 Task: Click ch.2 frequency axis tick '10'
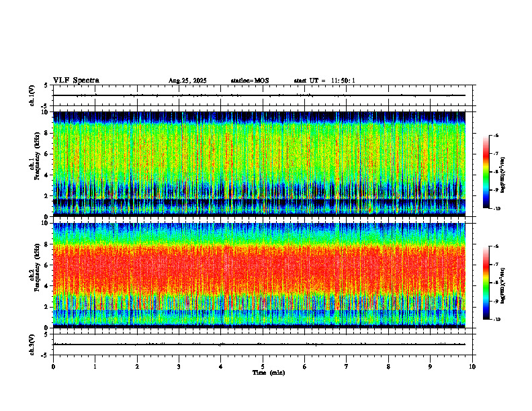[45, 223]
